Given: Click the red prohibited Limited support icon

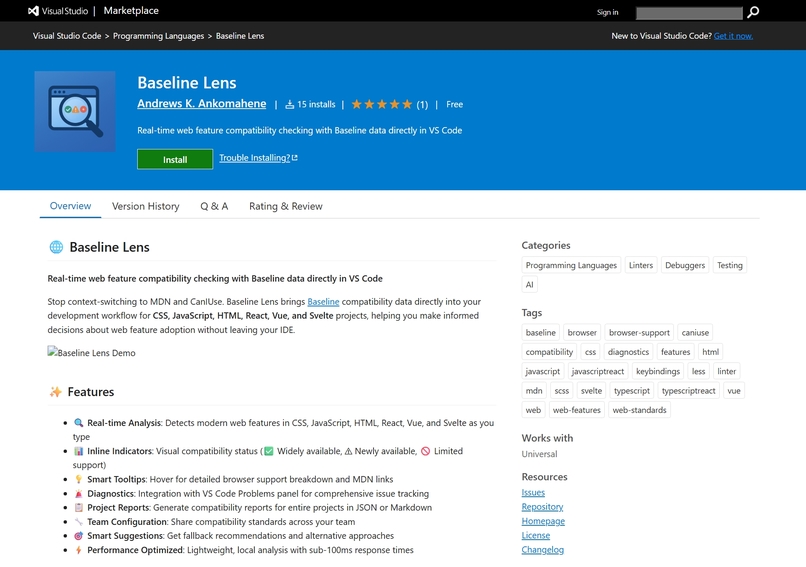Looking at the screenshot, I should pos(426,451).
